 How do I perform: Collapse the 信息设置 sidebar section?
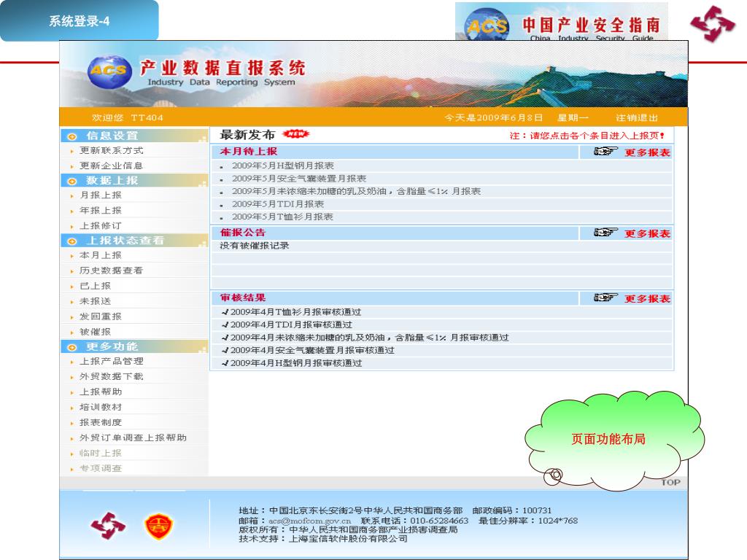[112, 136]
